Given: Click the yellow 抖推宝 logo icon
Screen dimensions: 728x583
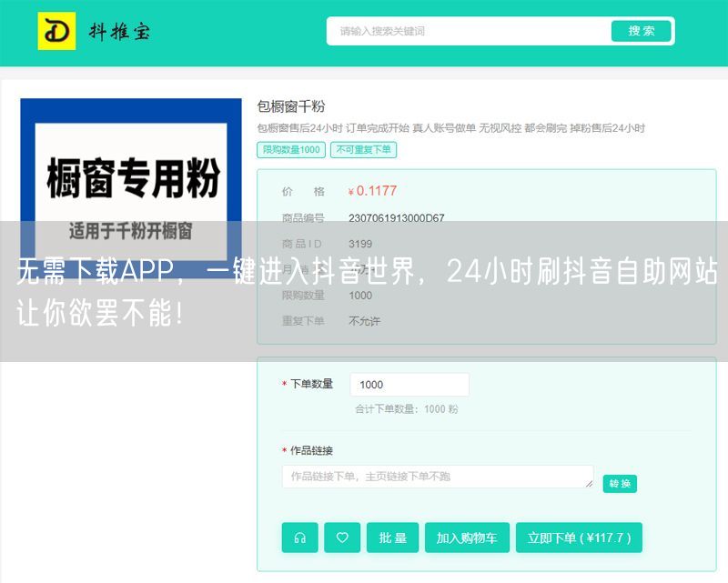Looking at the screenshot, I should coord(56,31).
